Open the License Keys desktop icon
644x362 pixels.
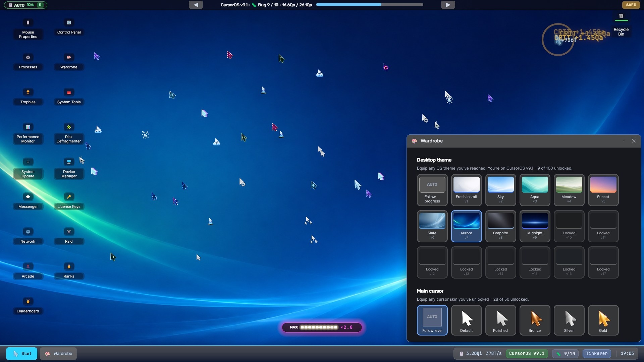[x=69, y=201]
